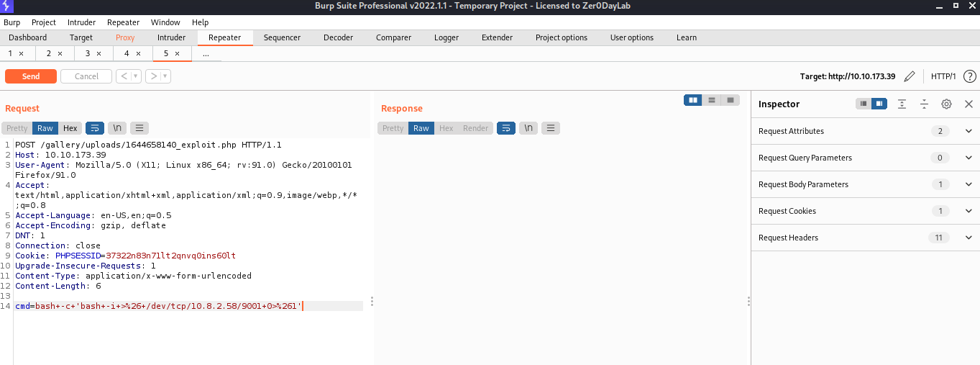Edit target with the pencil icon

click(x=910, y=76)
